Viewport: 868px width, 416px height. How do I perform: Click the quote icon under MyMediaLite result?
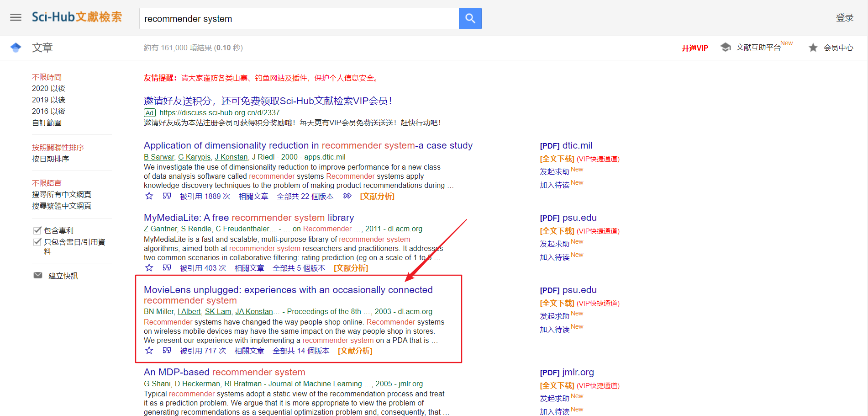[167, 268]
